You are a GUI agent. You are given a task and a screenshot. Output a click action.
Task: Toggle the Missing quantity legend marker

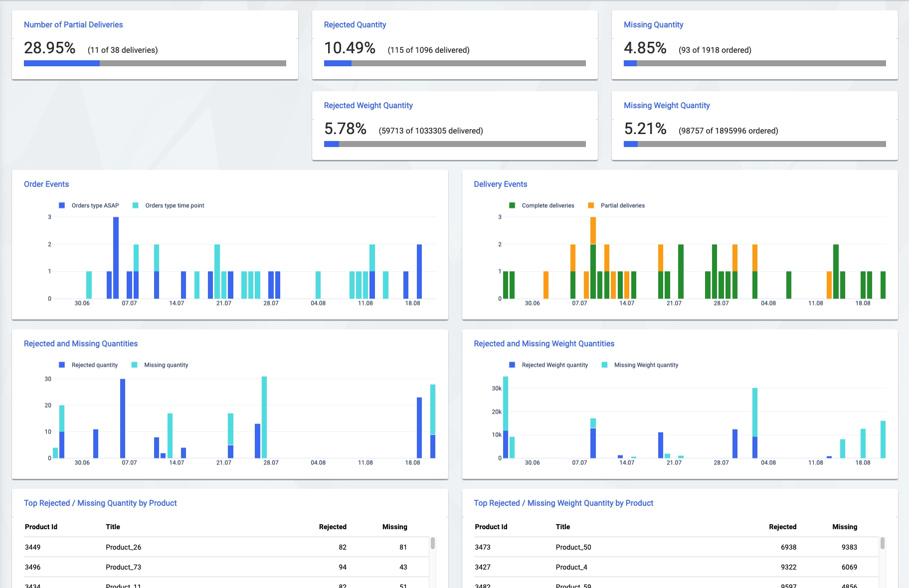(135, 365)
